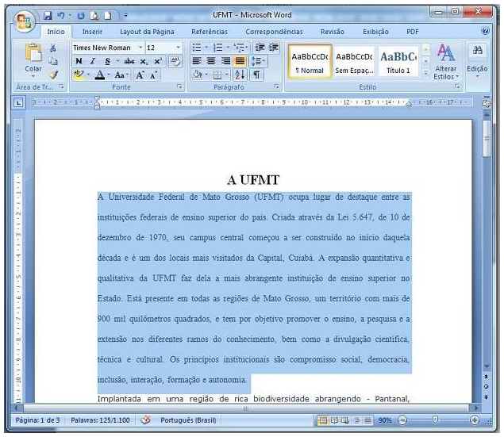Image resolution: width=504 pixels, height=437 pixels.
Task: Align text to the right
Action: coord(225,61)
